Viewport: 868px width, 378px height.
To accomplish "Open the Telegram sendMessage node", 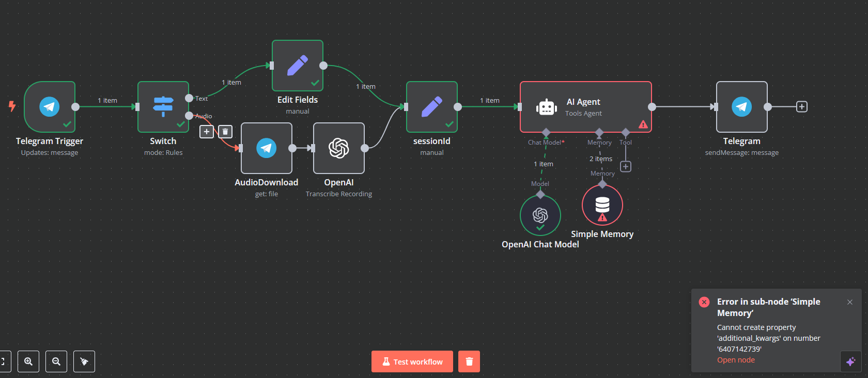I will [x=742, y=107].
